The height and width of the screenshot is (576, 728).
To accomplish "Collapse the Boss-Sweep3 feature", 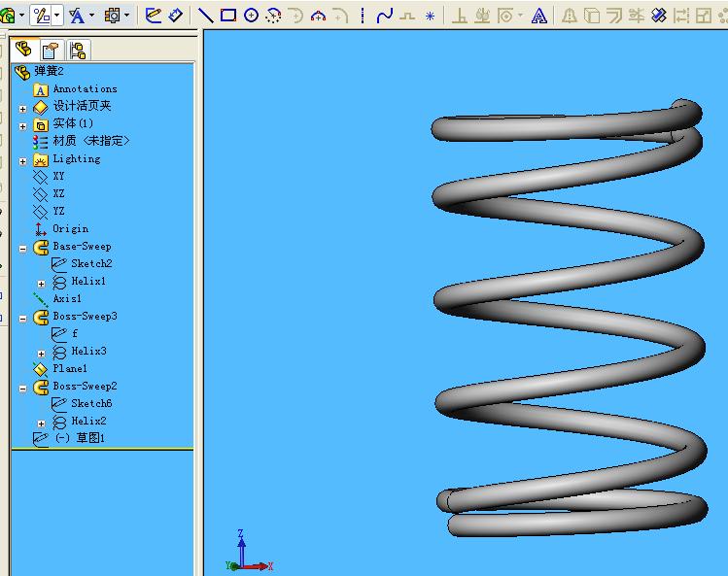I will (22, 319).
